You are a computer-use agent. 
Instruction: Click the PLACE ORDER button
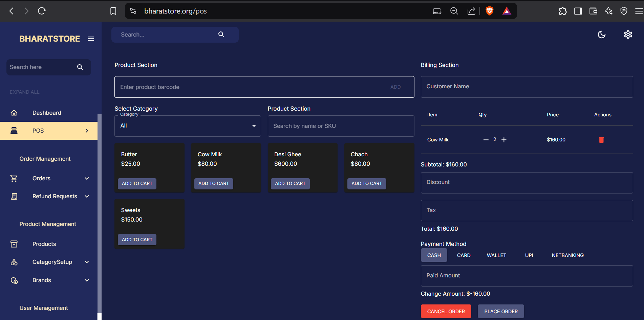[501, 311]
